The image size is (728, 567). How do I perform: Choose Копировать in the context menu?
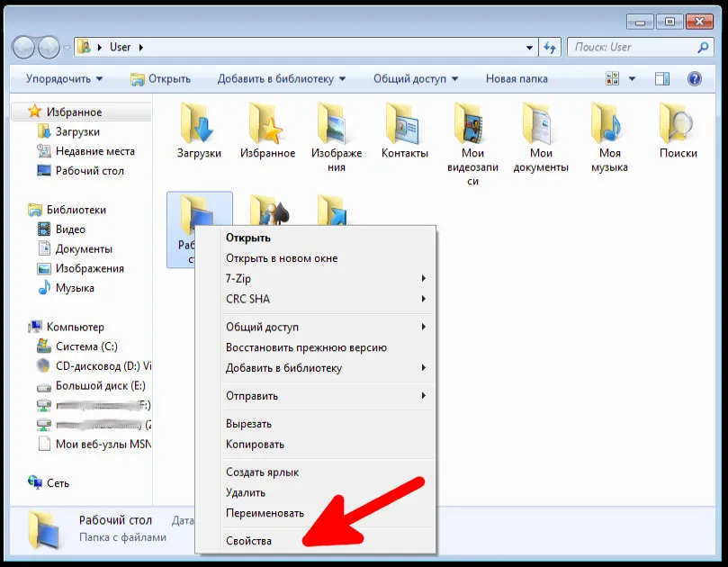(328, 444)
